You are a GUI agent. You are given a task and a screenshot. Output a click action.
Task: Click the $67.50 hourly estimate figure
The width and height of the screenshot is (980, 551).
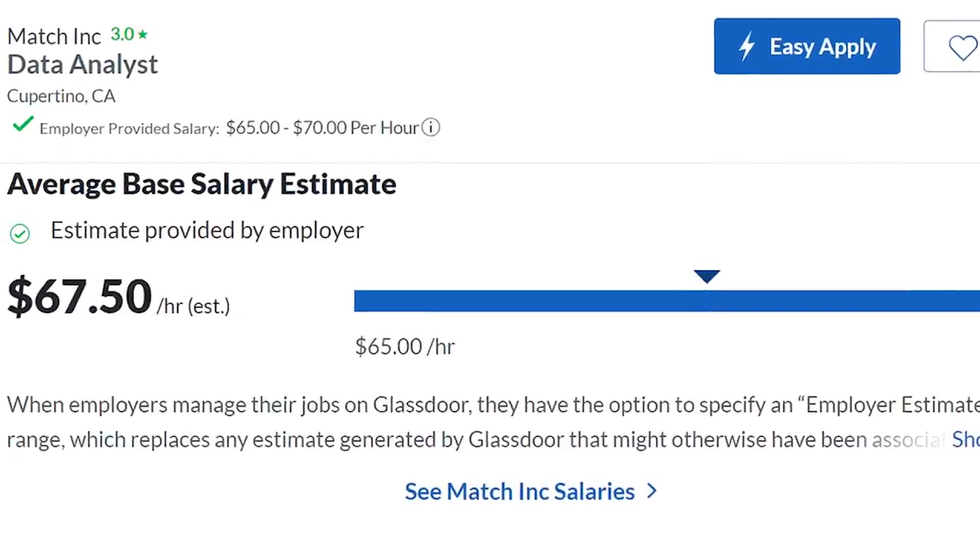coord(80,296)
